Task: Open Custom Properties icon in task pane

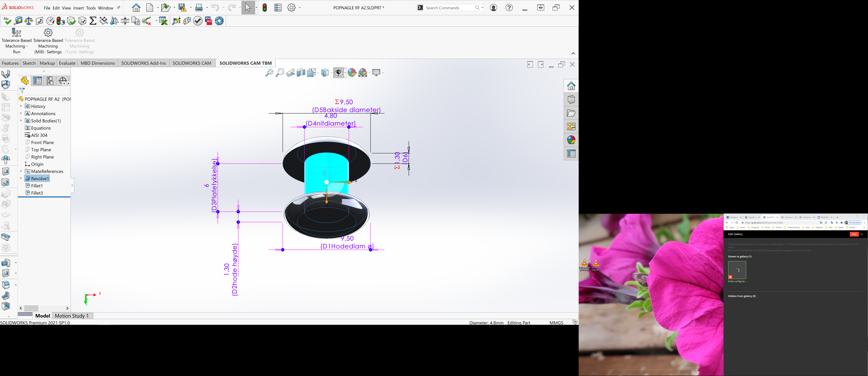Action: [x=571, y=154]
